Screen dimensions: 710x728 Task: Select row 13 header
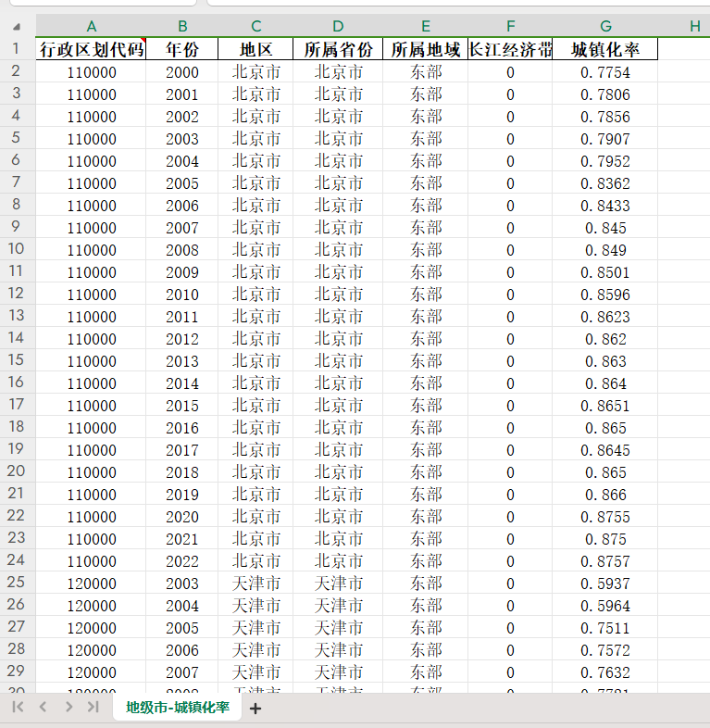17,316
